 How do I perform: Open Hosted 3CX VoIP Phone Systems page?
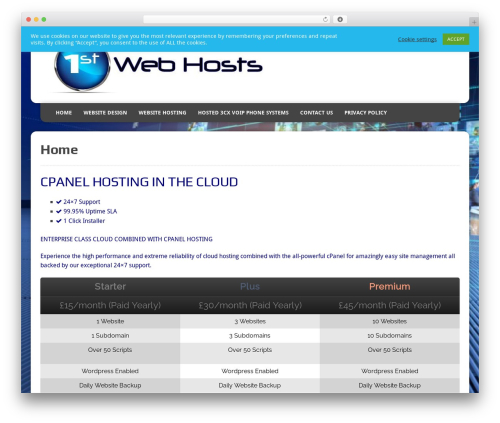click(x=243, y=113)
